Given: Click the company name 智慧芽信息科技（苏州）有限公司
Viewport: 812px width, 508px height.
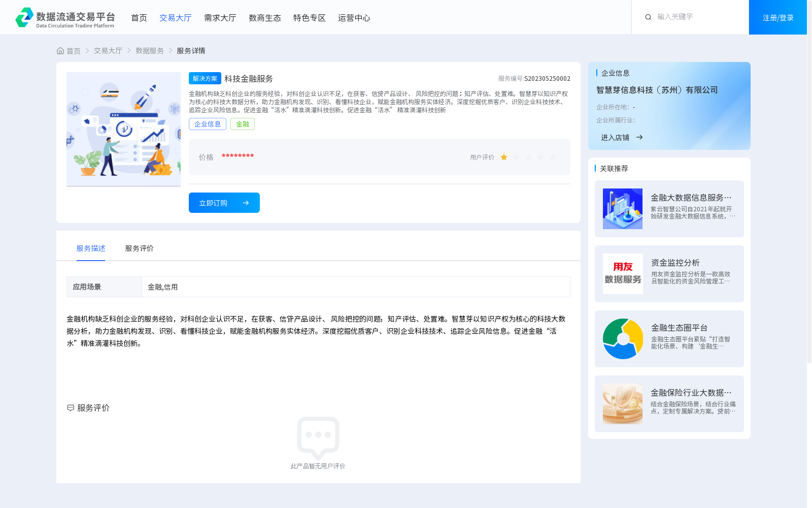Looking at the screenshot, I should tap(657, 90).
